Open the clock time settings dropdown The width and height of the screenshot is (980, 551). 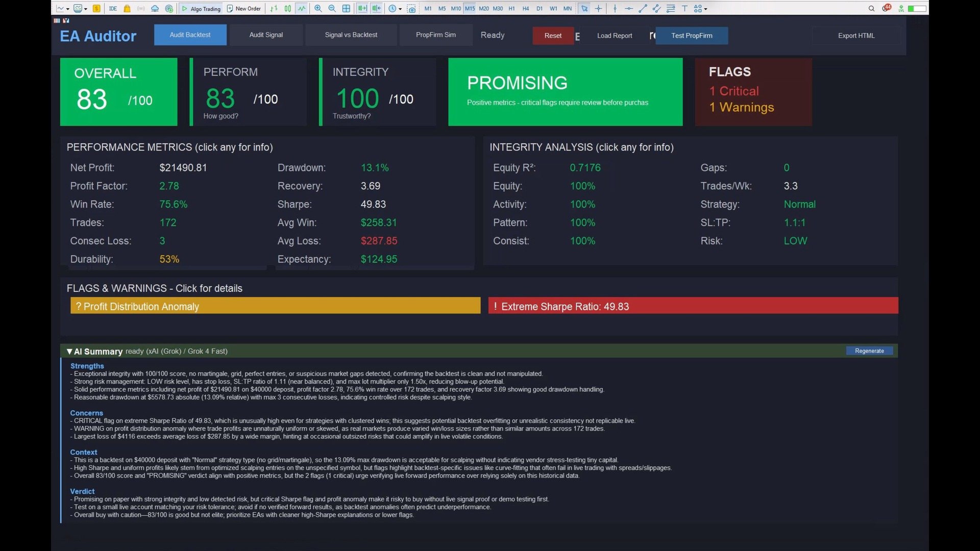click(x=400, y=9)
